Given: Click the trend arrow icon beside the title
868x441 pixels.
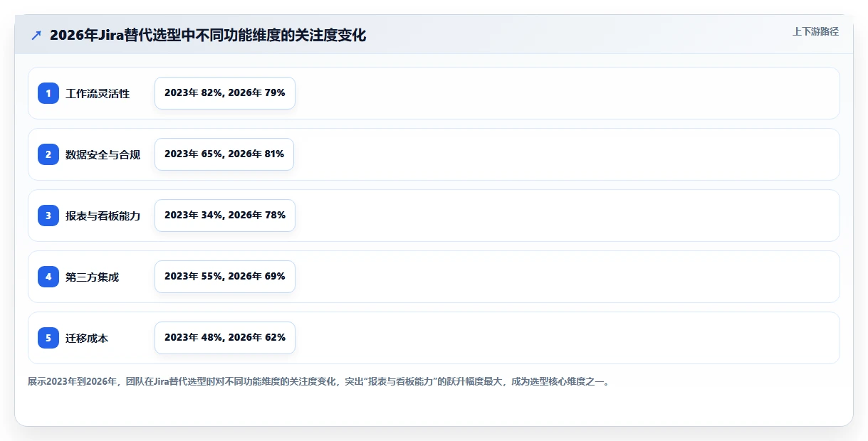Looking at the screenshot, I should pos(36,36).
